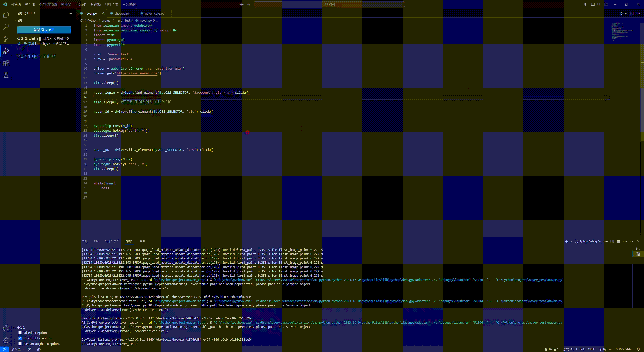Screen dimensions: 644x352
Task: Enable User Uncaught Exceptions checkbox
Action: 20,344
